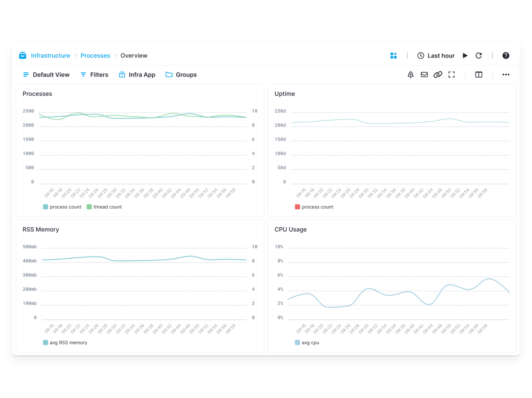Toggle process count series in Processes legend
The width and height of the screenshot is (532, 398).
pos(62,207)
